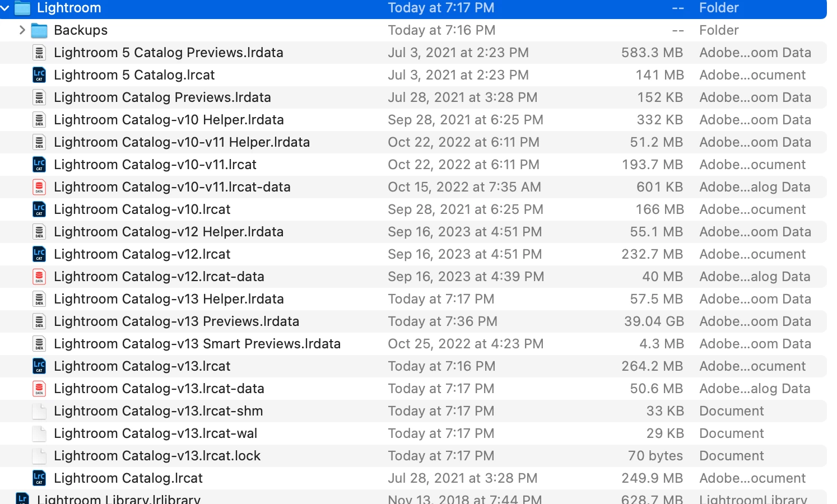Select file Lightroom Catalog-v13 Smart Previews.lrdata

(197, 344)
